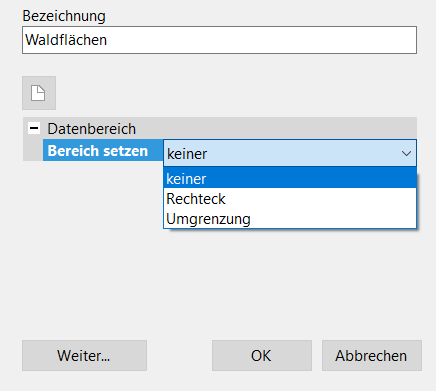Click the gray gutter cell left of 'Bereich setzen'
Image resolution: width=436 pixels, height=391 pixels.
(x=33, y=150)
